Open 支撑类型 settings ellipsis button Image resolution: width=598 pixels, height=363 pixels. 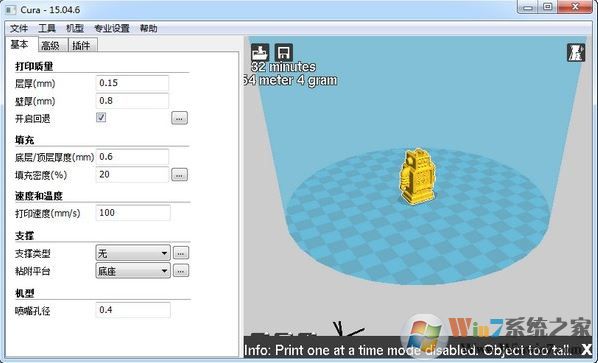click(181, 253)
